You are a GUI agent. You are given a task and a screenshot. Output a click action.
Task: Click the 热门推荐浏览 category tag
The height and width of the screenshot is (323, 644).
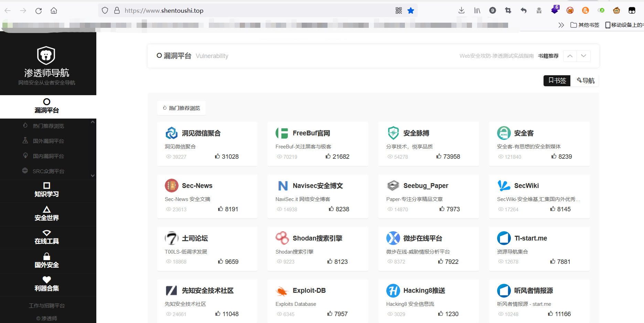(x=181, y=108)
